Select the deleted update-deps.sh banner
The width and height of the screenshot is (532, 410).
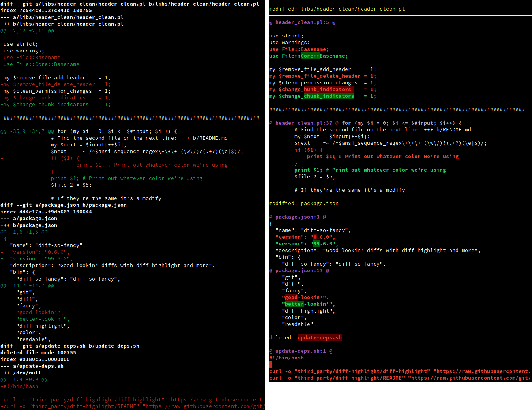[x=306, y=337]
